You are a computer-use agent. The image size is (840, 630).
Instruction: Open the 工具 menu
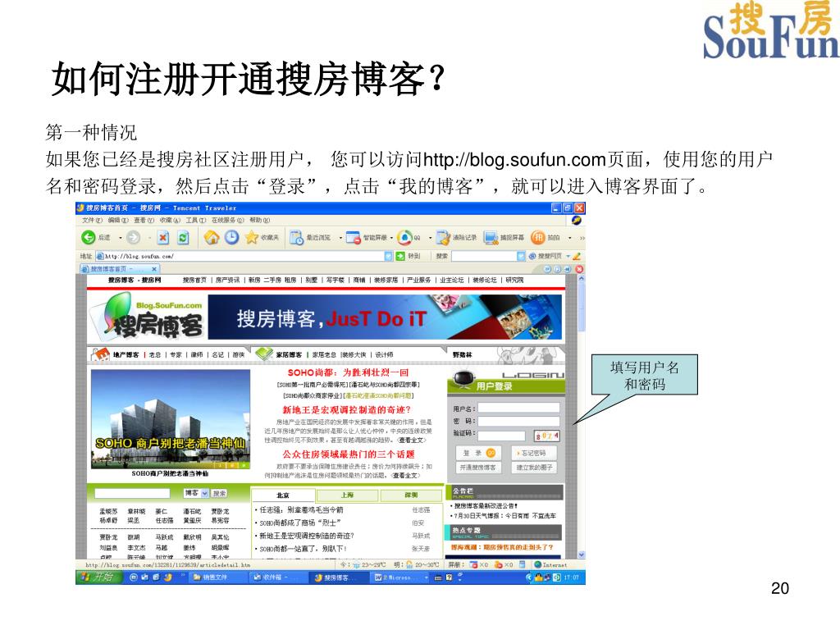pos(196,220)
